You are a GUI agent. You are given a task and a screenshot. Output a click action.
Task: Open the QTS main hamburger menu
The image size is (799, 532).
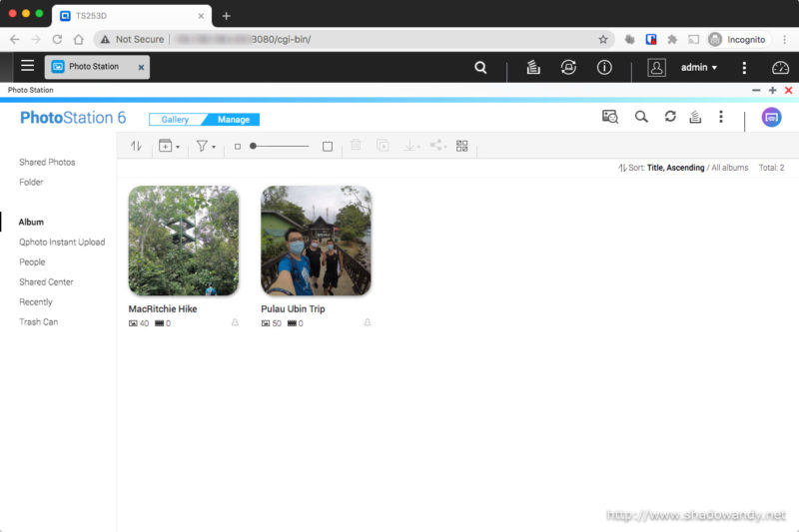click(27, 67)
